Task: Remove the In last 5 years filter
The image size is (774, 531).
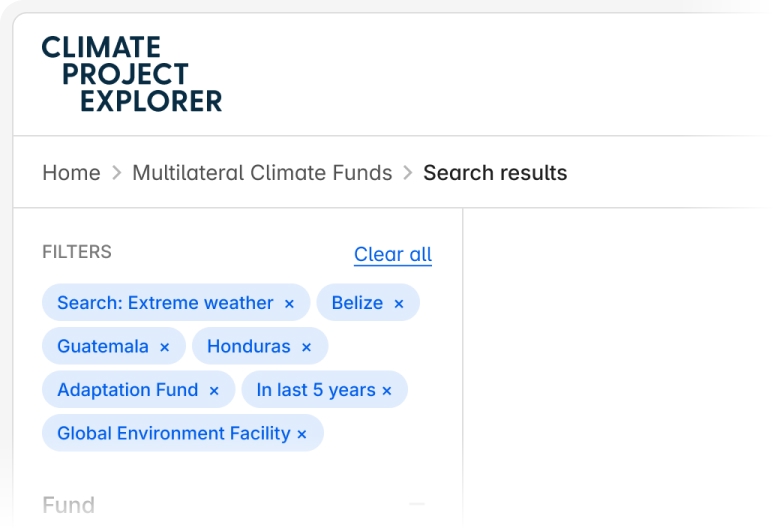Action: 387,391
